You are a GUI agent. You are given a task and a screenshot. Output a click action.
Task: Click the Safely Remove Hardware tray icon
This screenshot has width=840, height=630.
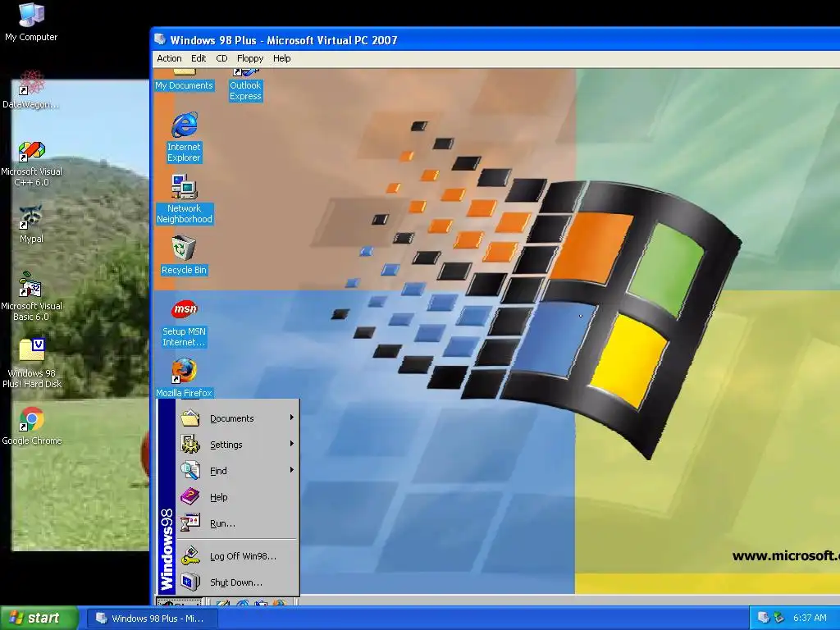point(779,618)
